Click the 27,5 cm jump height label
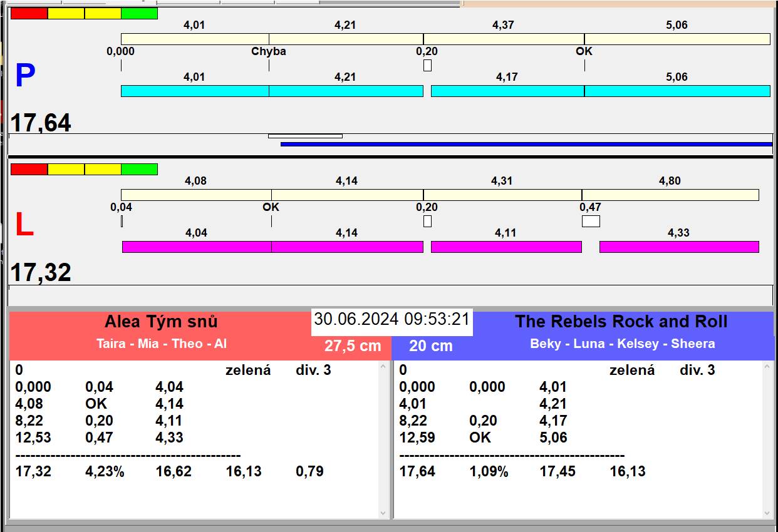The width and height of the screenshot is (778, 532). click(x=353, y=345)
